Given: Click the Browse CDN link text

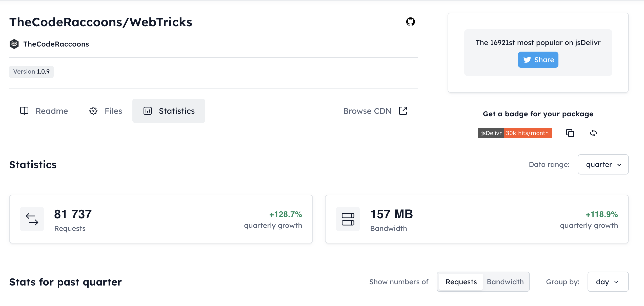Looking at the screenshot, I should [367, 111].
